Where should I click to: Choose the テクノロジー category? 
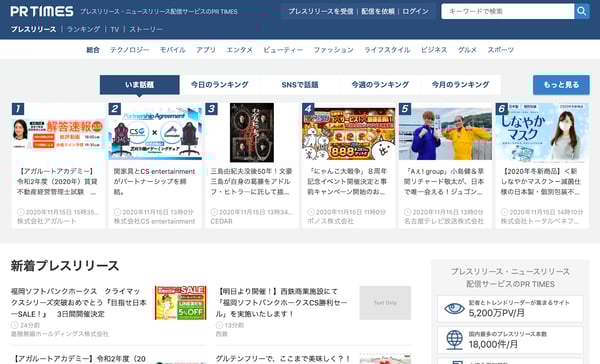(x=129, y=50)
